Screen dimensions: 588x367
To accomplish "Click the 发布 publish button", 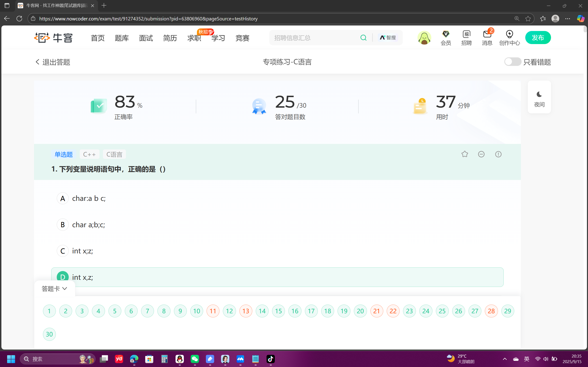I will (538, 38).
